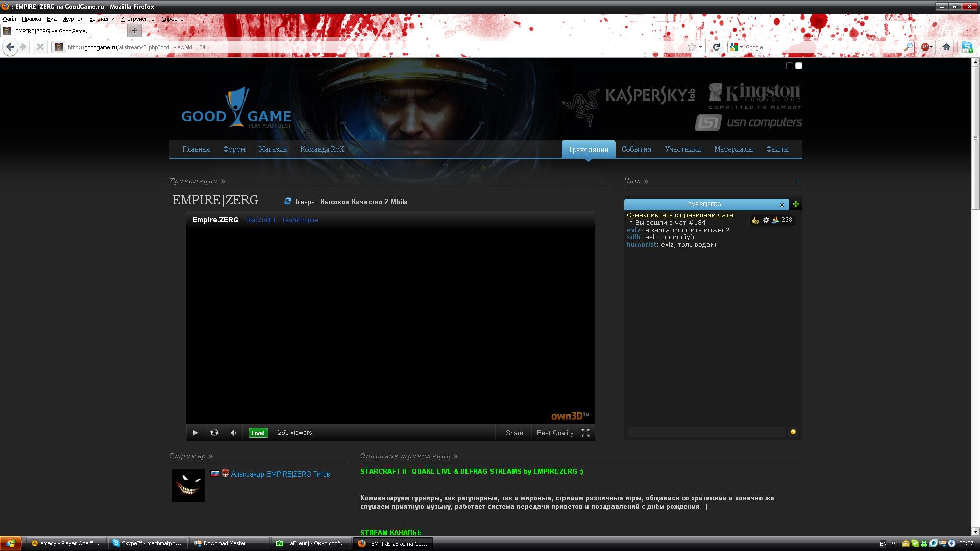Enter fullscreen video mode
The height and width of the screenshot is (551, 980).
point(585,433)
